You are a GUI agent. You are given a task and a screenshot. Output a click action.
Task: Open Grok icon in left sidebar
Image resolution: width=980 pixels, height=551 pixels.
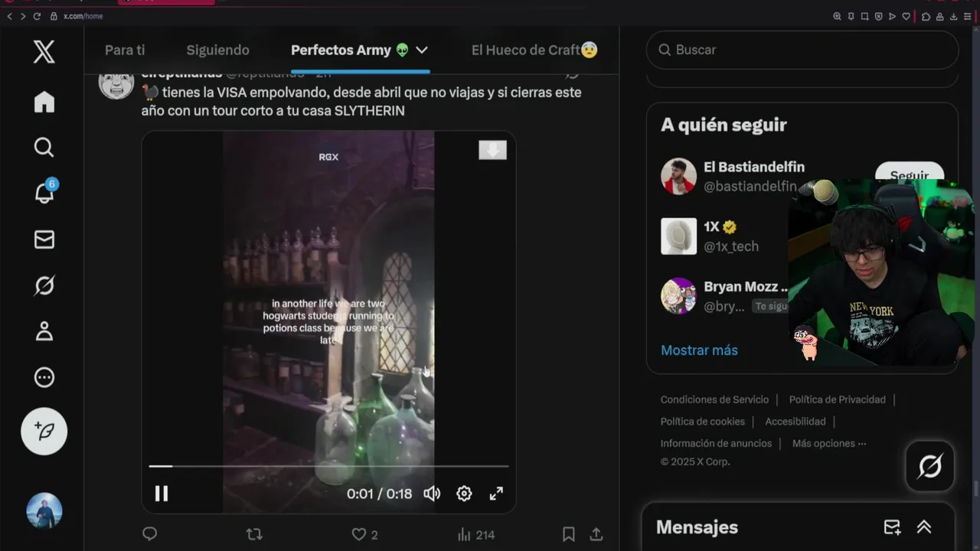tap(44, 285)
